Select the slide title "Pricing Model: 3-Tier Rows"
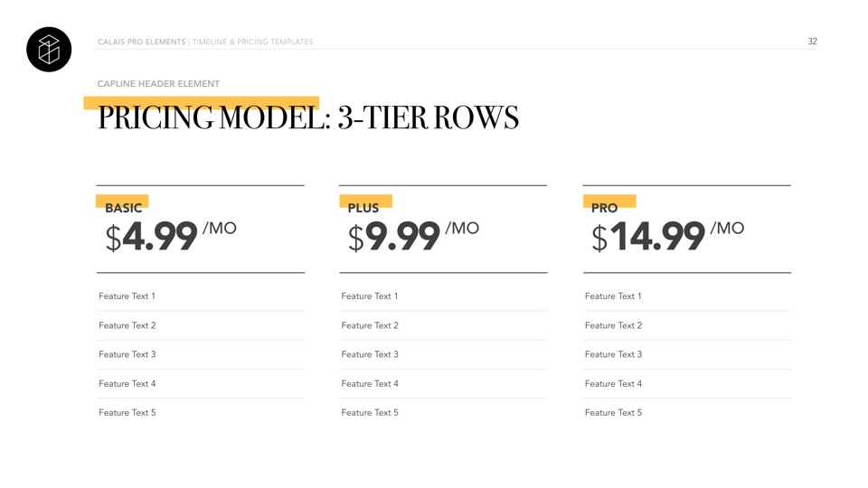 308,119
